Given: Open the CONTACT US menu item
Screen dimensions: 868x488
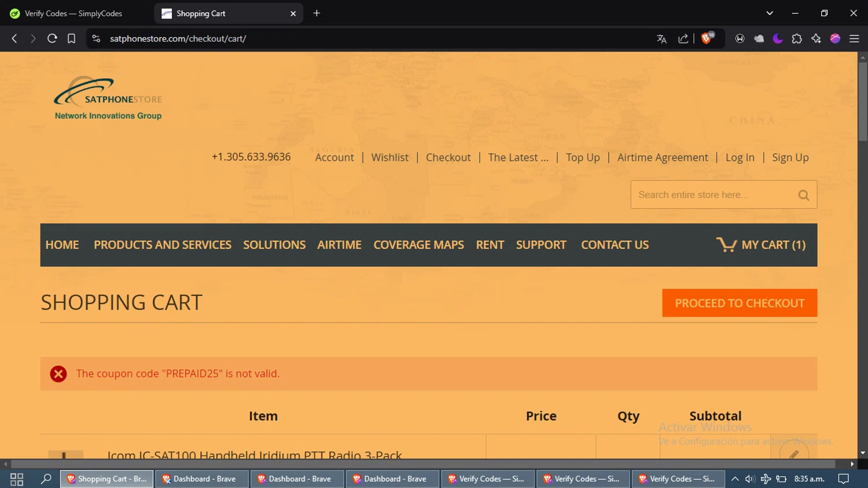Looking at the screenshot, I should [615, 245].
